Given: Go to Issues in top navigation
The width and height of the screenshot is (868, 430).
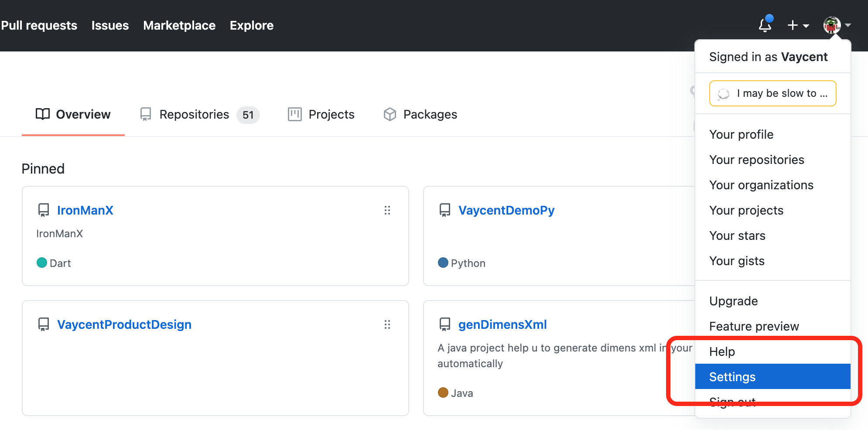Looking at the screenshot, I should (x=110, y=25).
